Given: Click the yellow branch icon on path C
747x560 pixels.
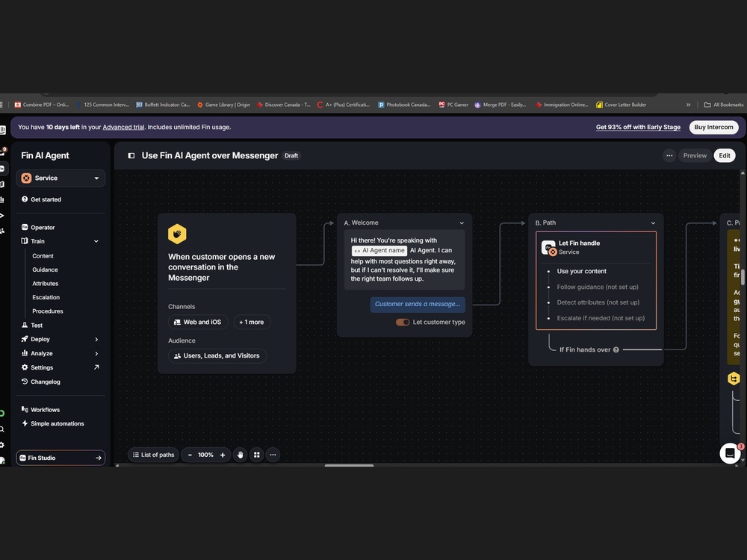Looking at the screenshot, I should 734,379.
